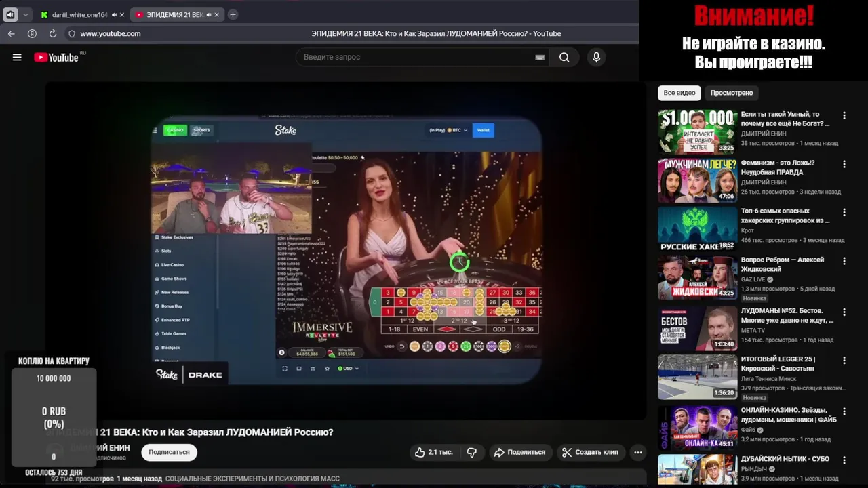
Task: Switch to the ЭПИДЕМИЯ 21 ВЕК YouTube tab
Action: (175, 14)
